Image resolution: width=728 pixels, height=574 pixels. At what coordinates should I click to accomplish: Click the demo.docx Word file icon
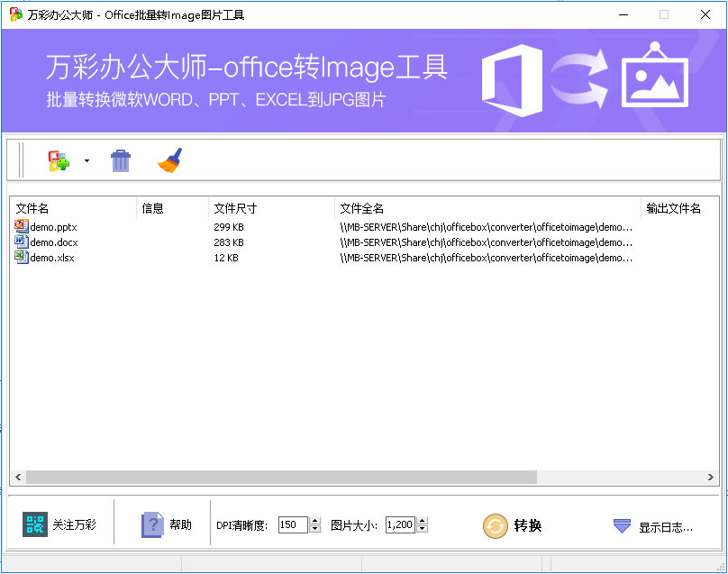22,241
